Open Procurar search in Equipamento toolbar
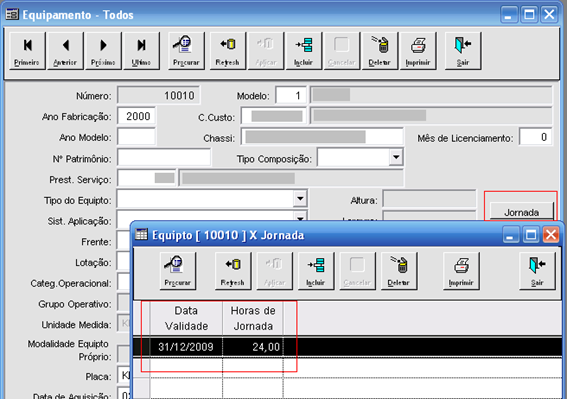Screen dimensions: 567x399 pyautogui.click(x=186, y=51)
